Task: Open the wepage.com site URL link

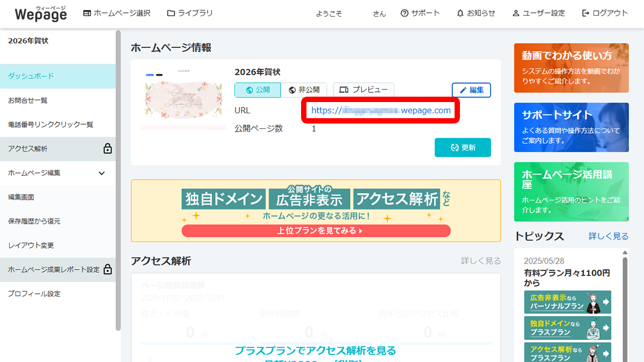Action: coord(380,110)
